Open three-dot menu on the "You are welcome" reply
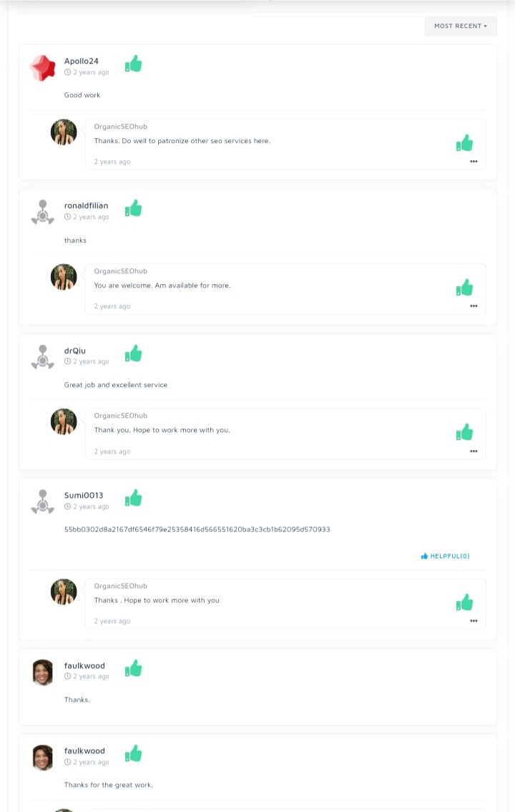 pyautogui.click(x=474, y=306)
